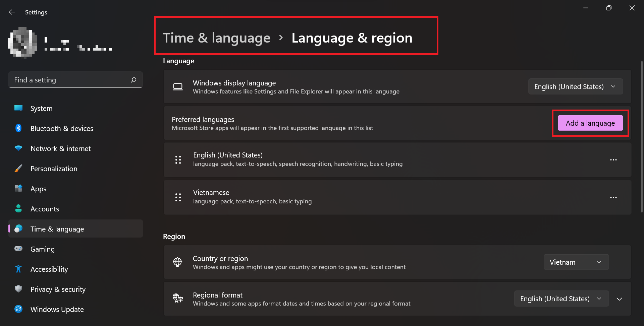Go back with the arrow beside Settings

coord(12,12)
